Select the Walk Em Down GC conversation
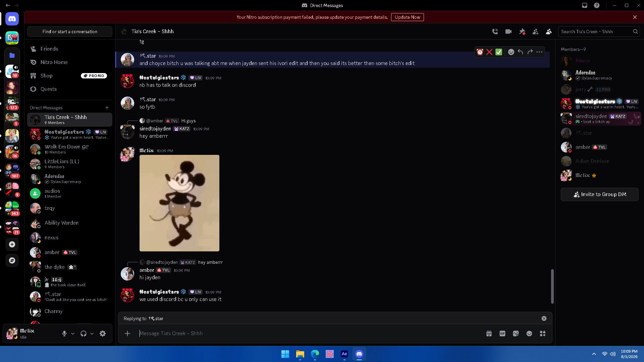This screenshot has height=362, width=644. pos(70,149)
